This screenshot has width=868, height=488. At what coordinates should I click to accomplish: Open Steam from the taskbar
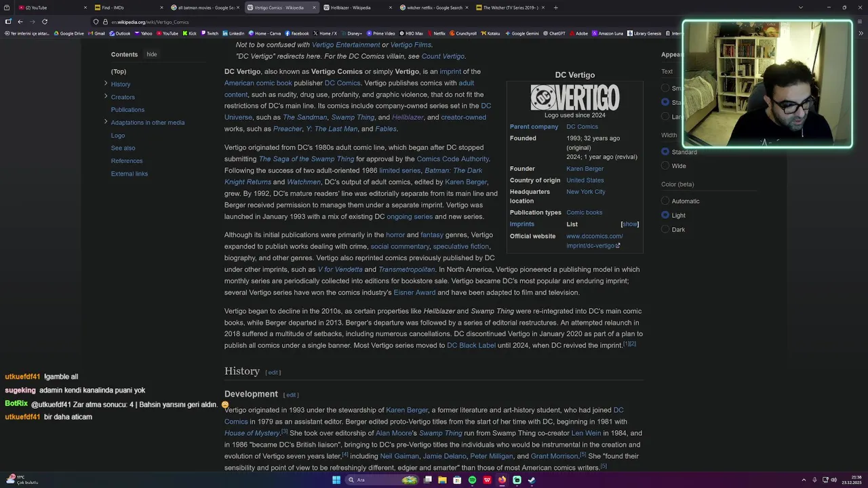532,480
